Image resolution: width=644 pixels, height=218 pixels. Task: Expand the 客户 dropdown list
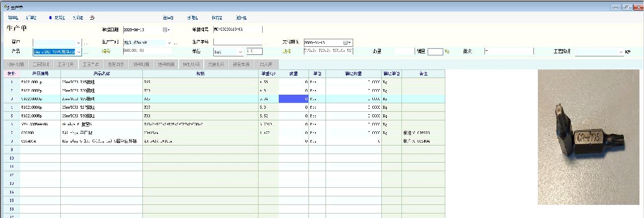pos(79,43)
